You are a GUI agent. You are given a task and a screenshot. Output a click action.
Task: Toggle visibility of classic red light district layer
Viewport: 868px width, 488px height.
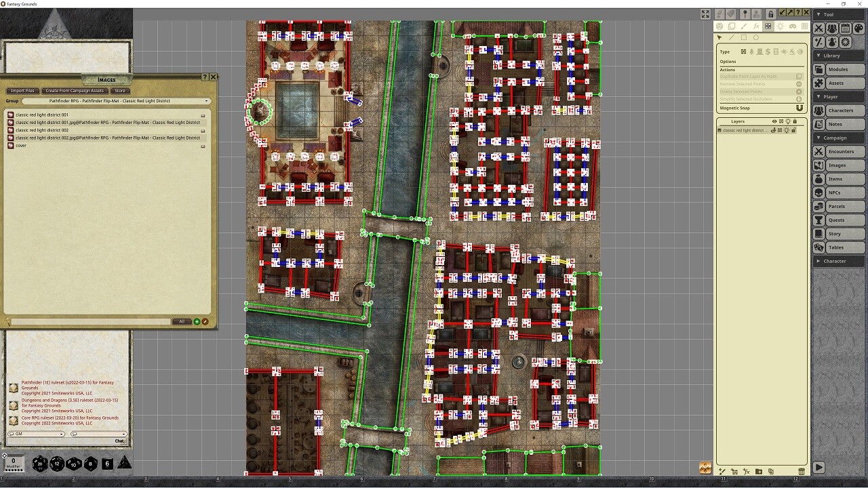point(774,130)
